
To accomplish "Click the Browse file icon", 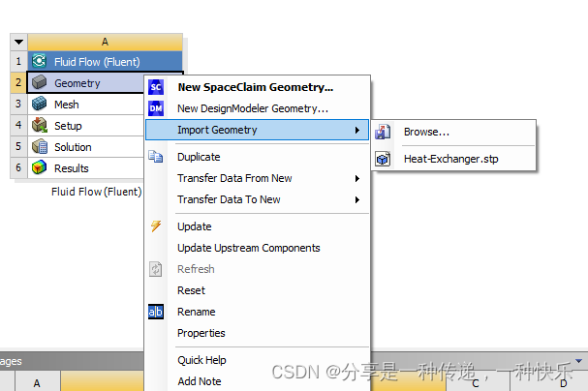I will coord(383,132).
